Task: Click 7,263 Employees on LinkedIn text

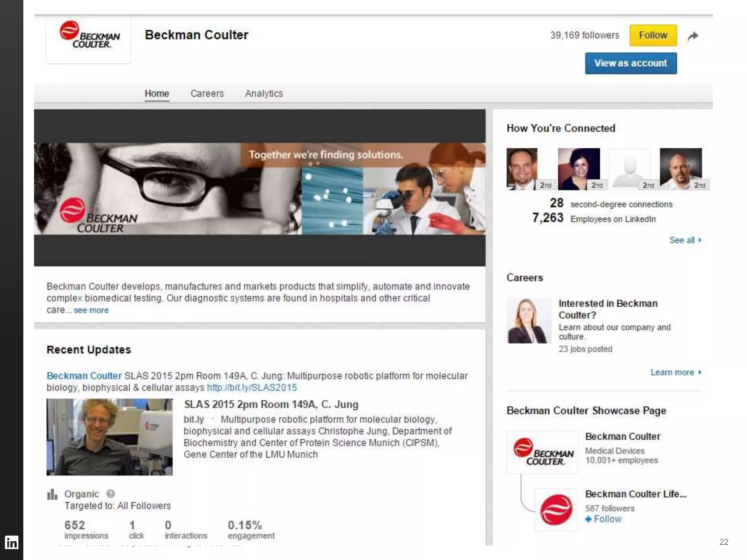Action: [594, 218]
